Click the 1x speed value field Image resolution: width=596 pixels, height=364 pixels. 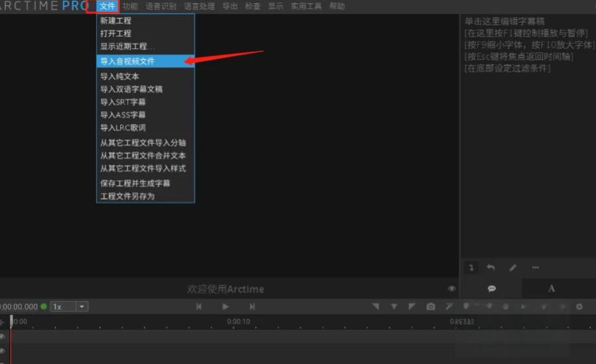(x=63, y=306)
